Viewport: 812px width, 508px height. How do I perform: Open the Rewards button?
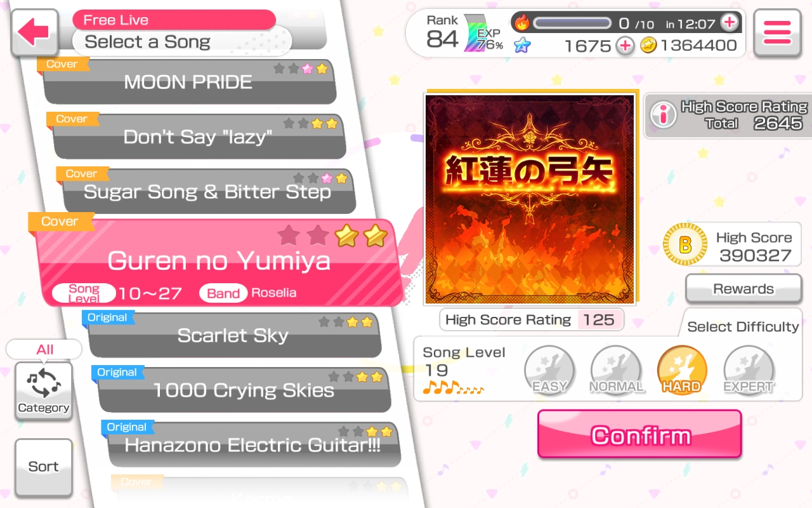pos(743,289)
